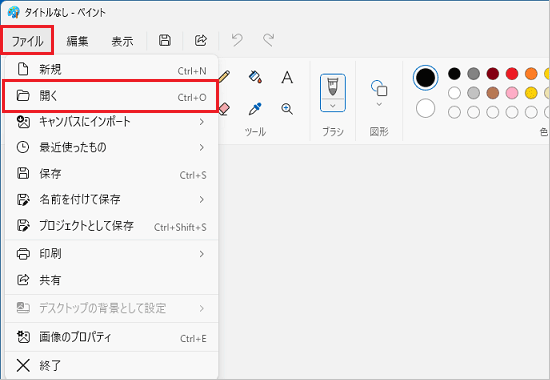Click the shapes icon

point(379,88)
